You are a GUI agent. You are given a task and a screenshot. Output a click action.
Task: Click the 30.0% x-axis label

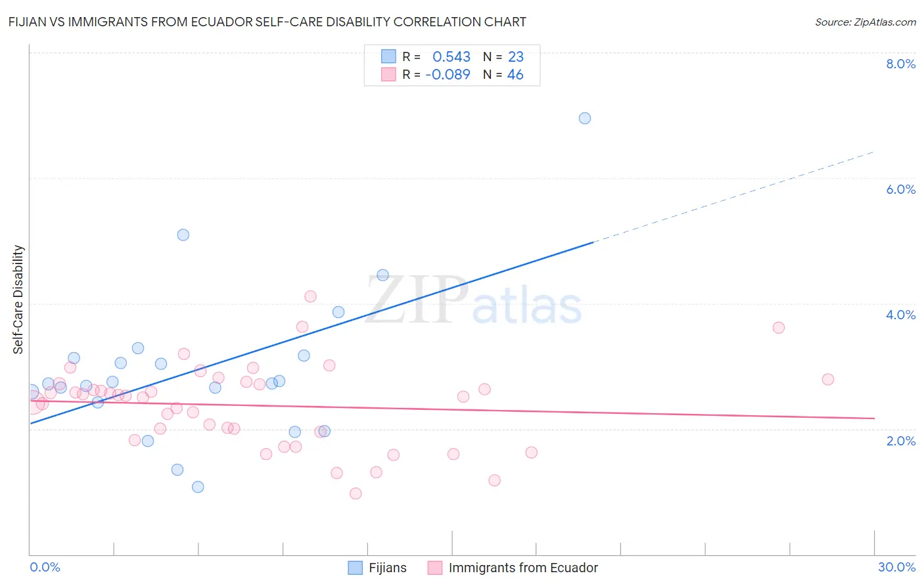pyautogui.click(x=897, y=567)
